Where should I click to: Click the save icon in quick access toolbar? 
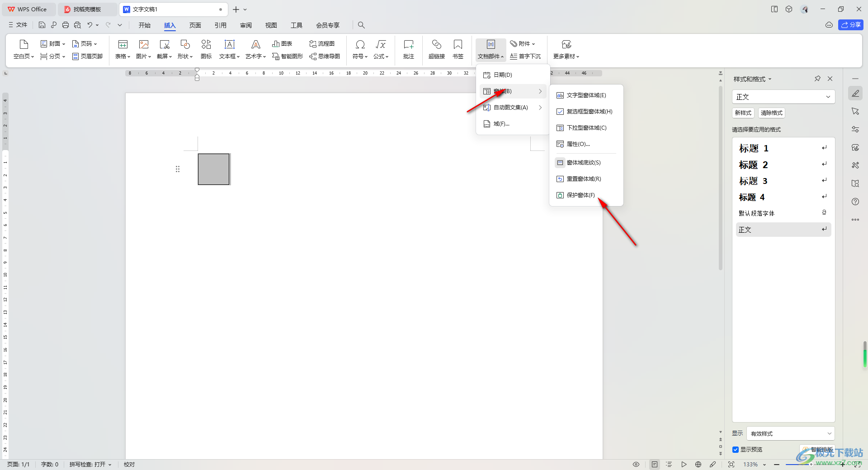[x=42, y=25]
